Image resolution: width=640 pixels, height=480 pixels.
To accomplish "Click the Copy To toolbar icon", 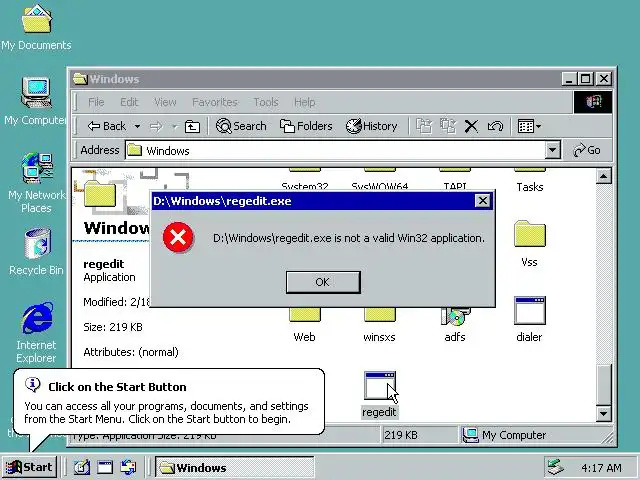I will pos(448,126).
